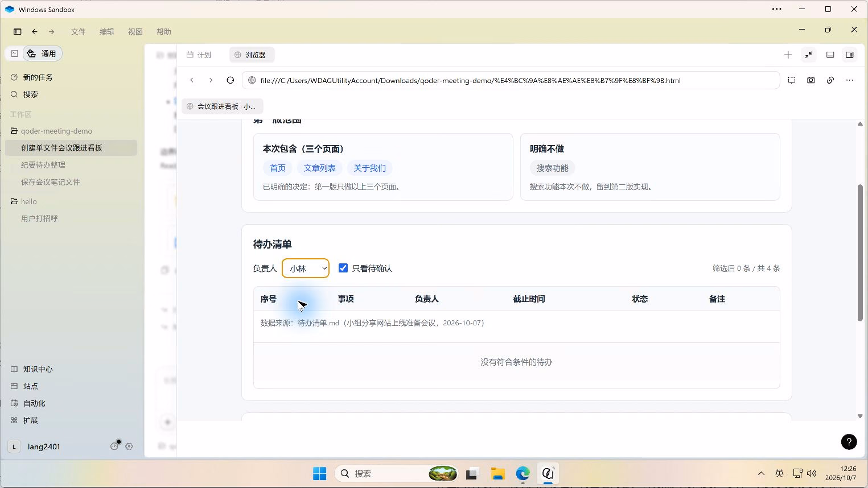Select the 通用 mode button
The image size is (868, 488).
point(42,53)
